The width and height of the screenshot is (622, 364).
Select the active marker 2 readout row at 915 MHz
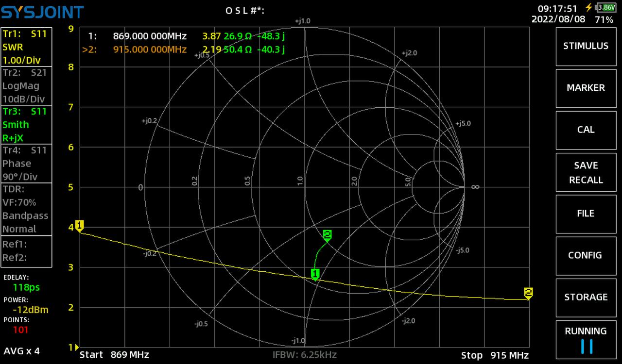coord(184,49)
